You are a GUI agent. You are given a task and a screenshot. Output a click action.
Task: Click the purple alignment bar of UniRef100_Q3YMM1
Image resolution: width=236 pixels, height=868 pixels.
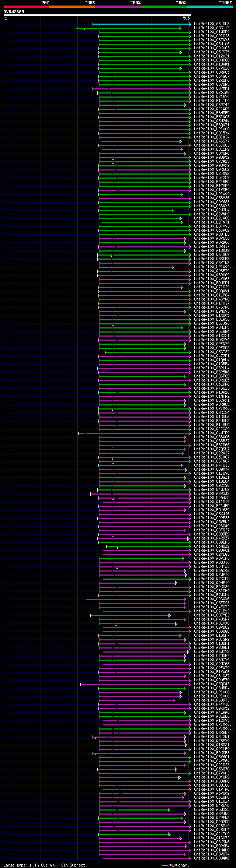(141, 89)
